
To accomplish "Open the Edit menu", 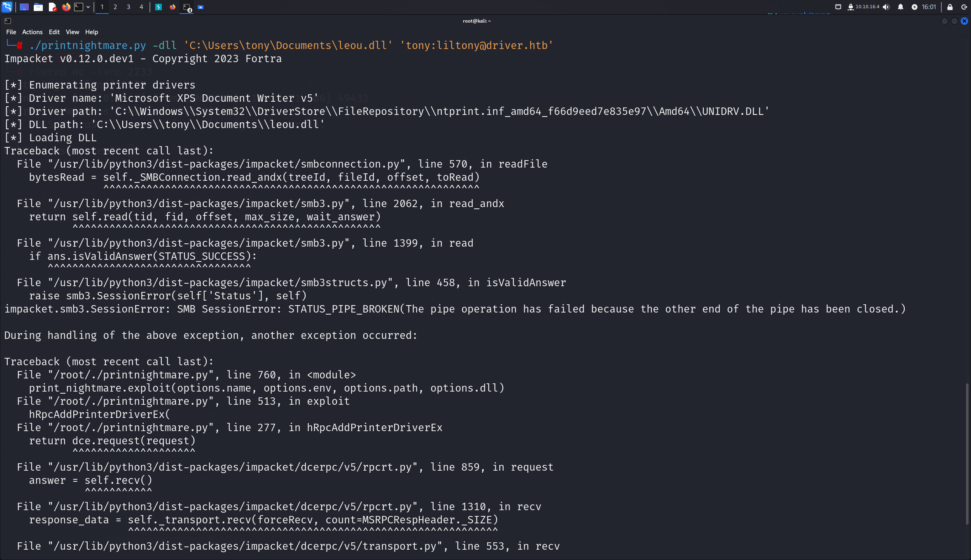I will pyautogui.click(x=54, y=32).
